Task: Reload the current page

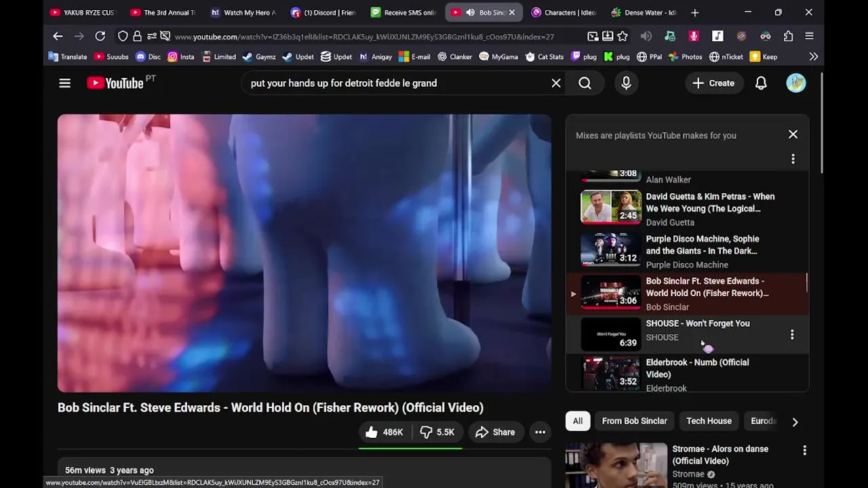Action: (x=100, y=37)
